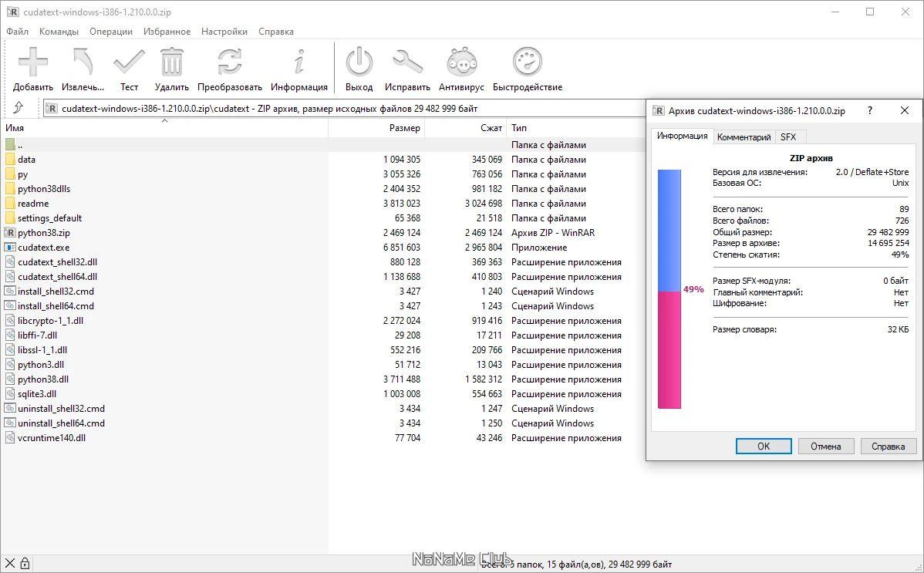Screen dimensions: 924x573
Task: Sort list by Размер column header
Action: 376,128
